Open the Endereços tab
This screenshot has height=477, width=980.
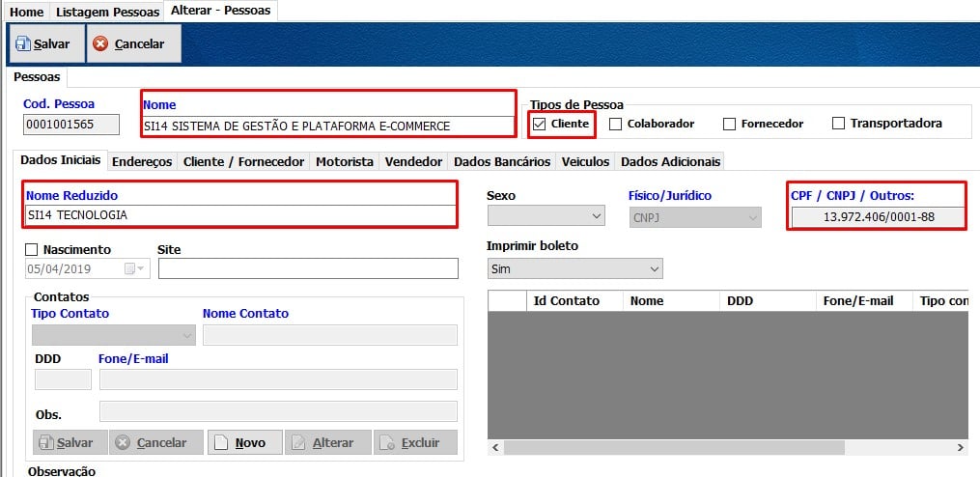tap(142, 161)
